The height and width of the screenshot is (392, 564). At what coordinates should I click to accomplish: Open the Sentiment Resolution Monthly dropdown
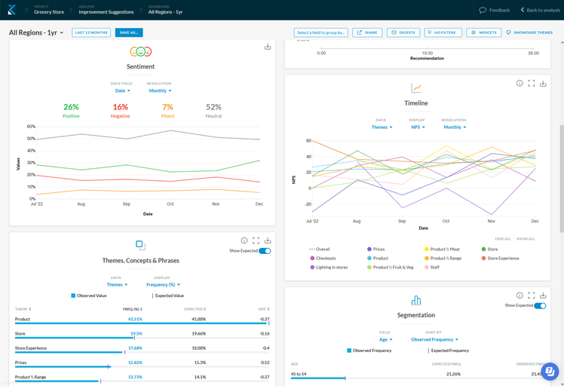[160, 90]
